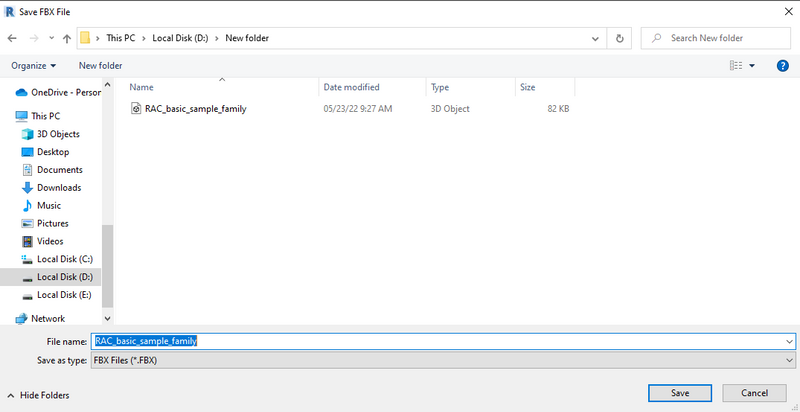The image size is (800, 412).
Task: Sort by Type column header
Action: click(x=440, y=87)
